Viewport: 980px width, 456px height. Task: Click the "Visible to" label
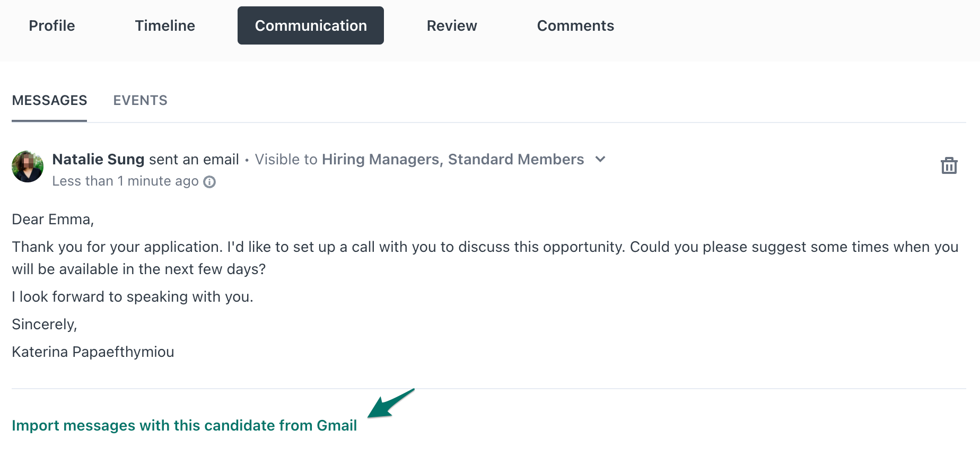coord(286,159)
